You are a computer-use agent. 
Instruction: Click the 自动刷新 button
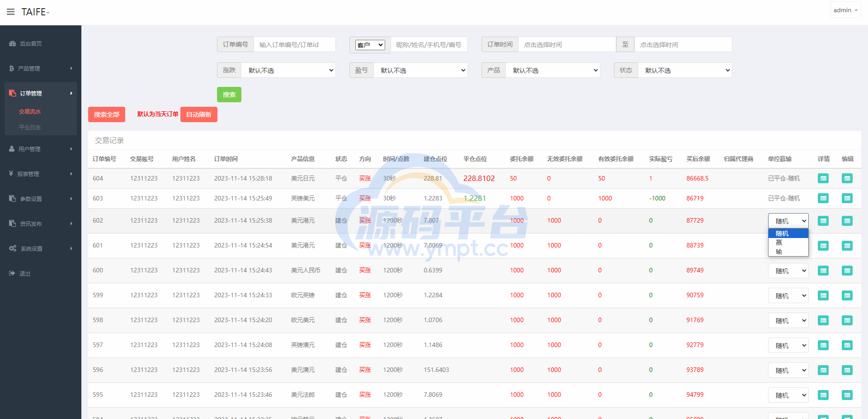(199, 114)
